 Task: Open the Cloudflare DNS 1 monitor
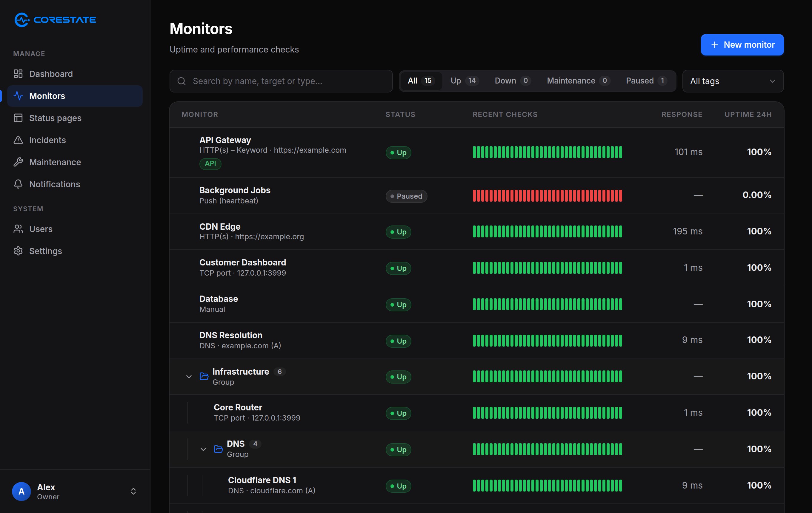coord(262,480)
